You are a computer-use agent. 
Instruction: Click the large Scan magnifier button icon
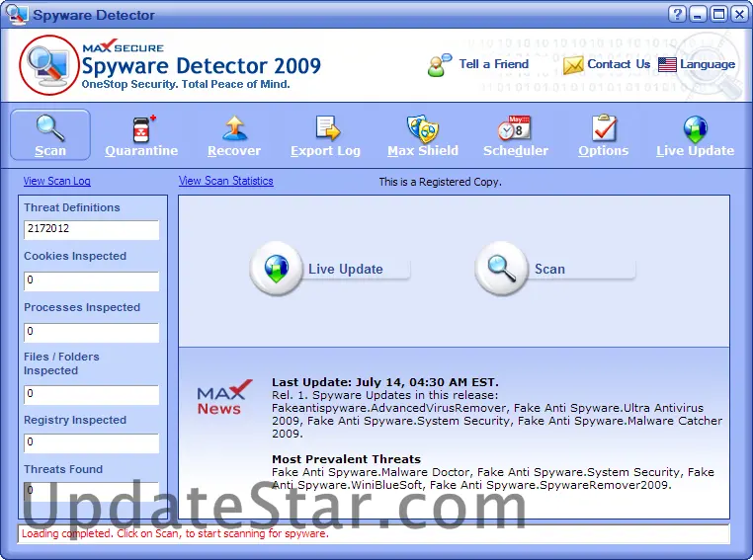point(501,269)
